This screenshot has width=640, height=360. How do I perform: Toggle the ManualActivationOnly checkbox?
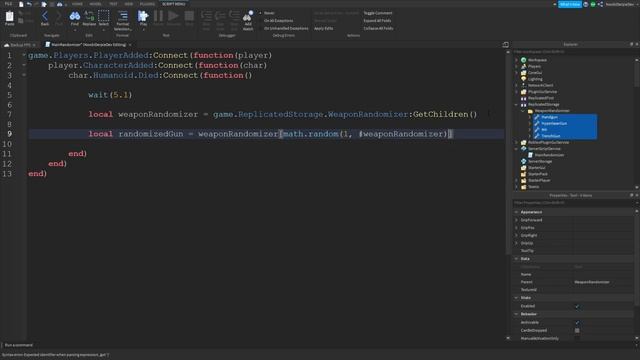[577, 338]
